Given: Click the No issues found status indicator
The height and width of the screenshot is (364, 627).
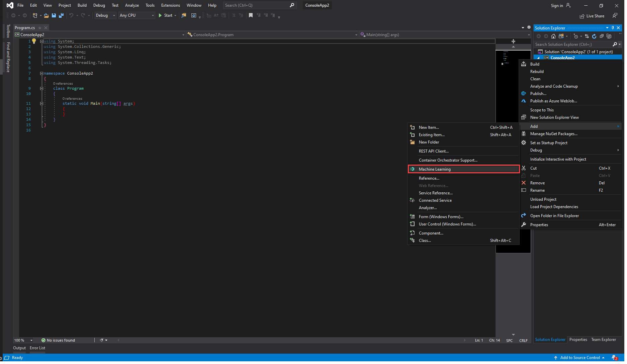Looking at the screenshot, I should tap(58, 340).
